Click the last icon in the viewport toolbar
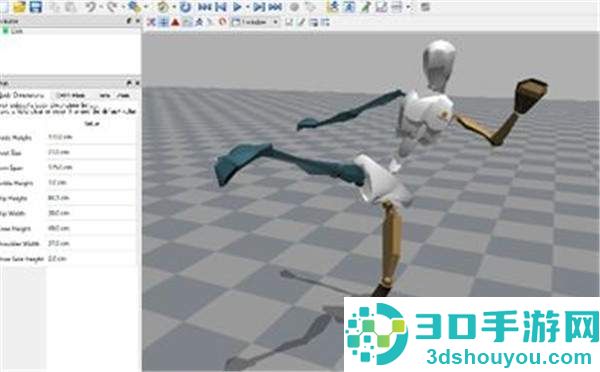The width and height of the screenshot is (600, 372). [325, 22]
